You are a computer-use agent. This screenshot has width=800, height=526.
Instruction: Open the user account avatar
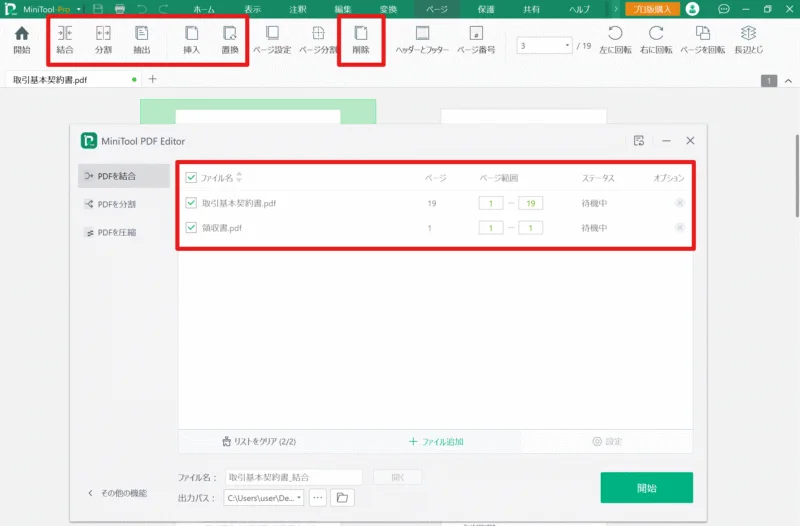pyautogui.click(x=692, y=9)
